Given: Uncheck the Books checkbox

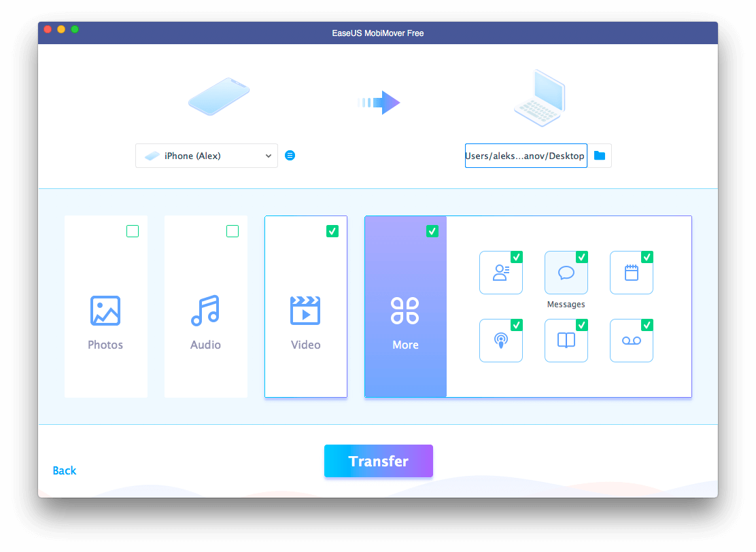Looking at the screenshot, I should point(582,325).
